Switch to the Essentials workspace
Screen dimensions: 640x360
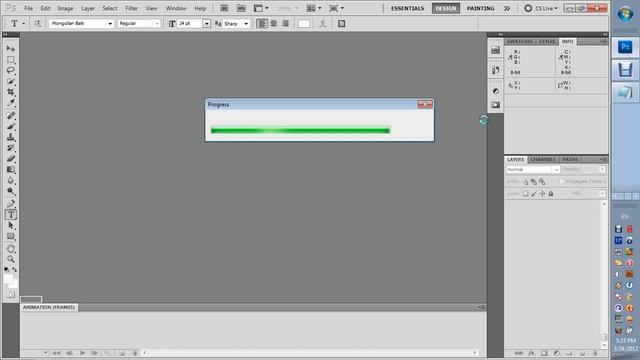point(407,8)
